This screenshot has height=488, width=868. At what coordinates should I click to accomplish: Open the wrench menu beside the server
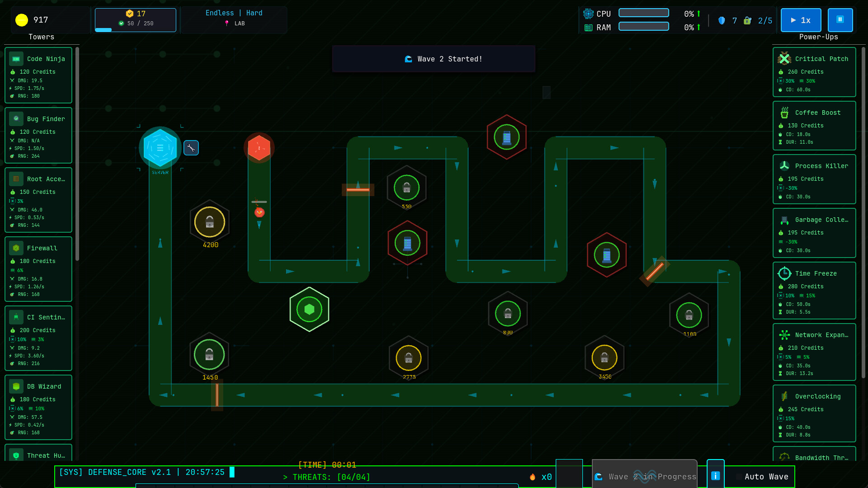[x=191, y=148]
